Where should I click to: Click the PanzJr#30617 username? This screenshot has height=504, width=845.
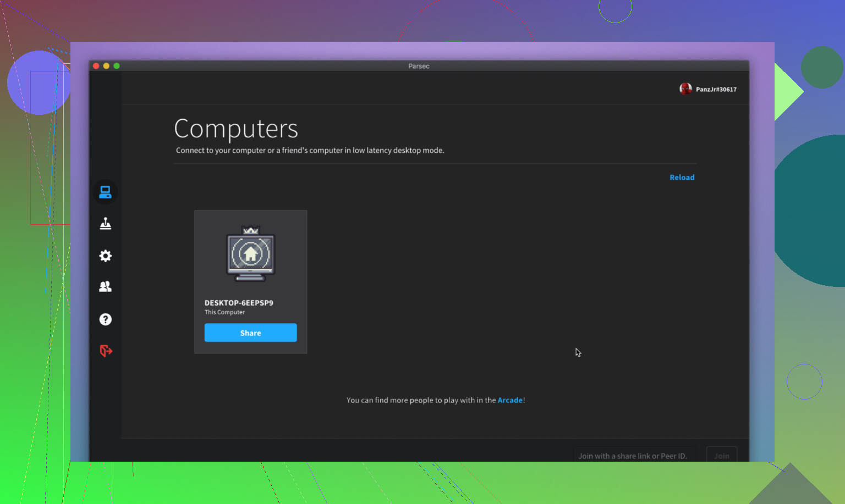[x=716, y=90]
